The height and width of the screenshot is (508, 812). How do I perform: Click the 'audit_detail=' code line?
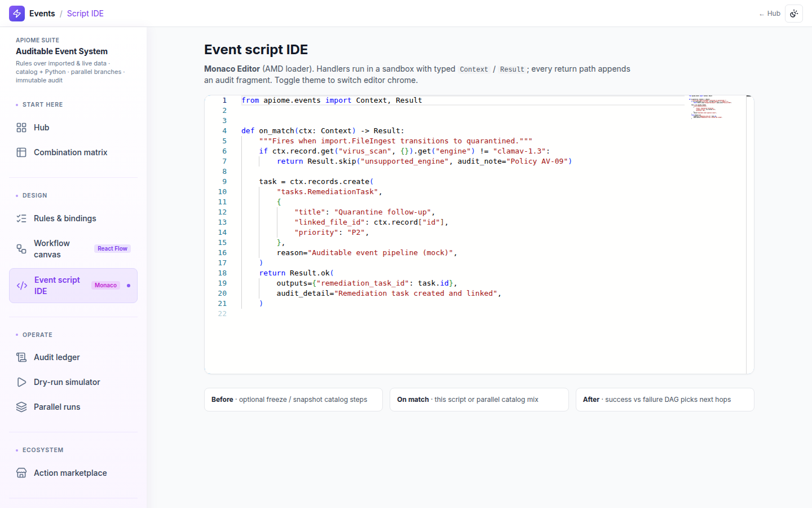pos(389,294)
